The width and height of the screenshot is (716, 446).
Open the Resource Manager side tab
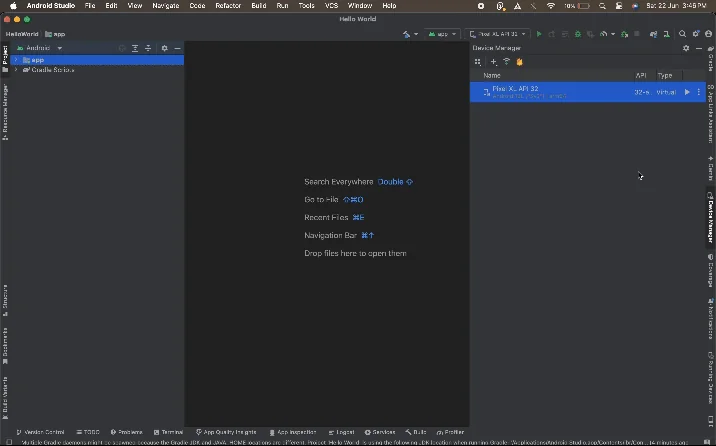[x=5, y=112]
